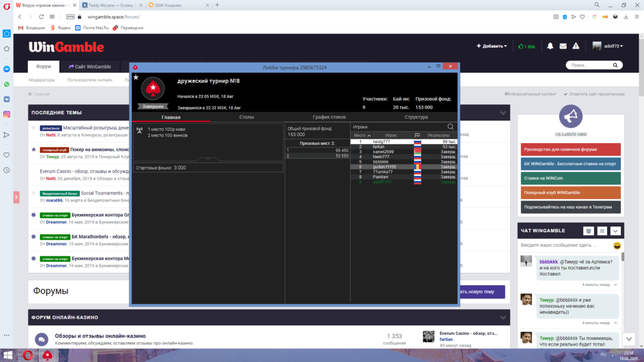Open the messages envelope icon
Image resolution: width=644 pixels, height=362 pixels.
[x=563, y=46]
